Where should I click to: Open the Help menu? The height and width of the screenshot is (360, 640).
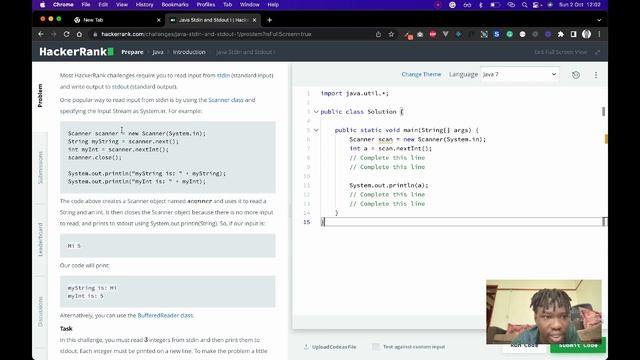click(x=273, y=5)
